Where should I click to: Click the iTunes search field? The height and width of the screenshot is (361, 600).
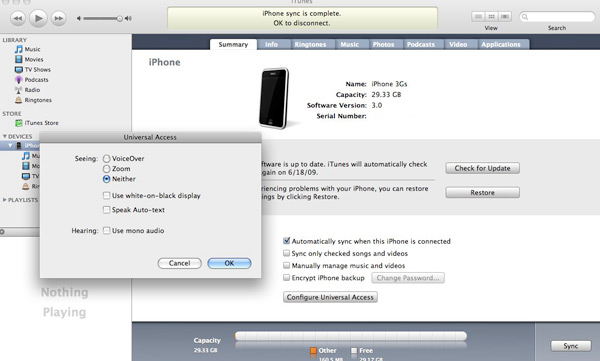pyautogui.click(x=557, y=17)
